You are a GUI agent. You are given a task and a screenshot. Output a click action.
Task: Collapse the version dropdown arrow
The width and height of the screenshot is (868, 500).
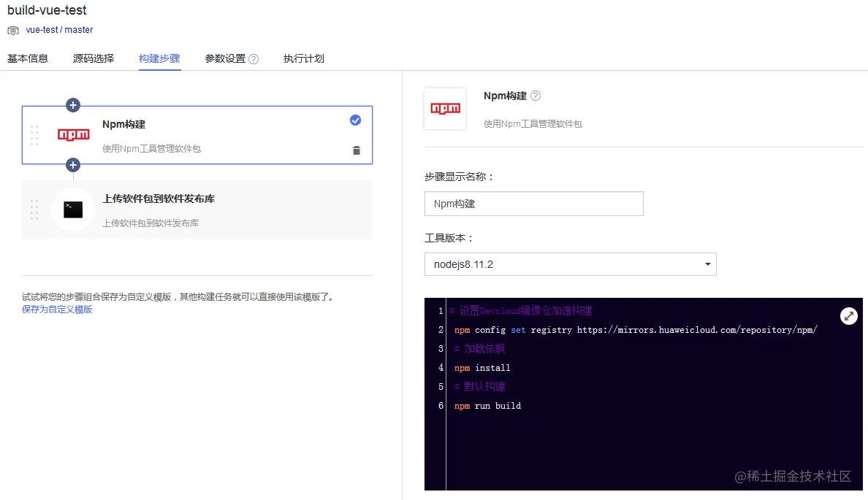(707, 264)
